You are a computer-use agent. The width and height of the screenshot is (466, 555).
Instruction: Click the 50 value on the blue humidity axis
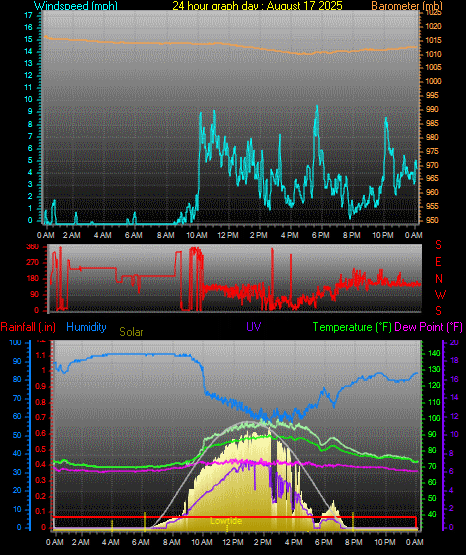(17, 435)
